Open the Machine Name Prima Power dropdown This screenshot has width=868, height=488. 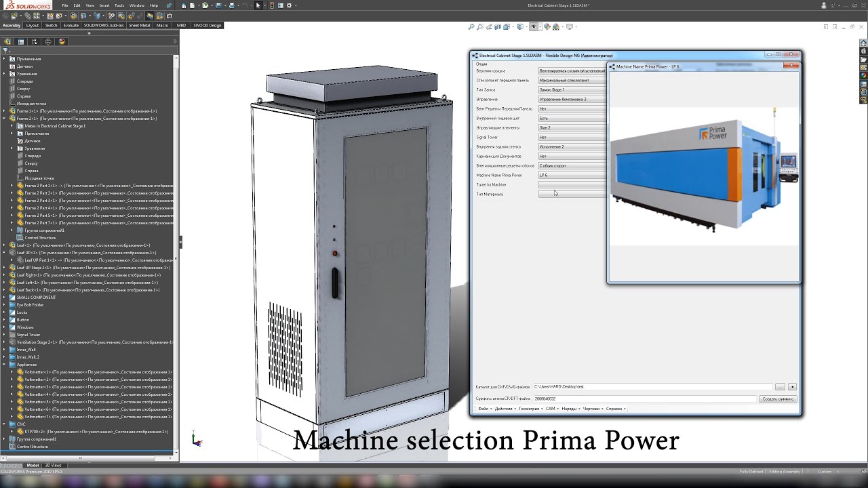(572, 175)
